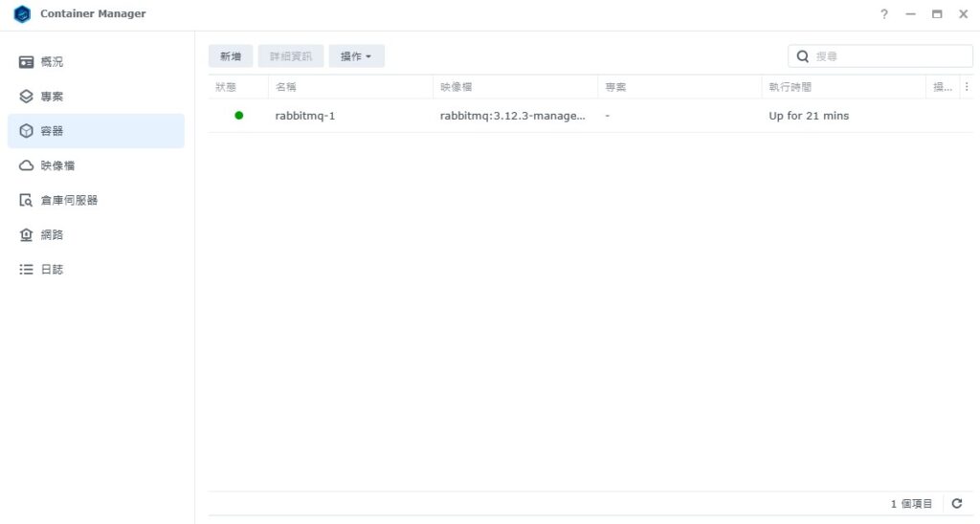
Task: Close the Container Manager window
Action: pyautogui.click(x=963, y=13)
